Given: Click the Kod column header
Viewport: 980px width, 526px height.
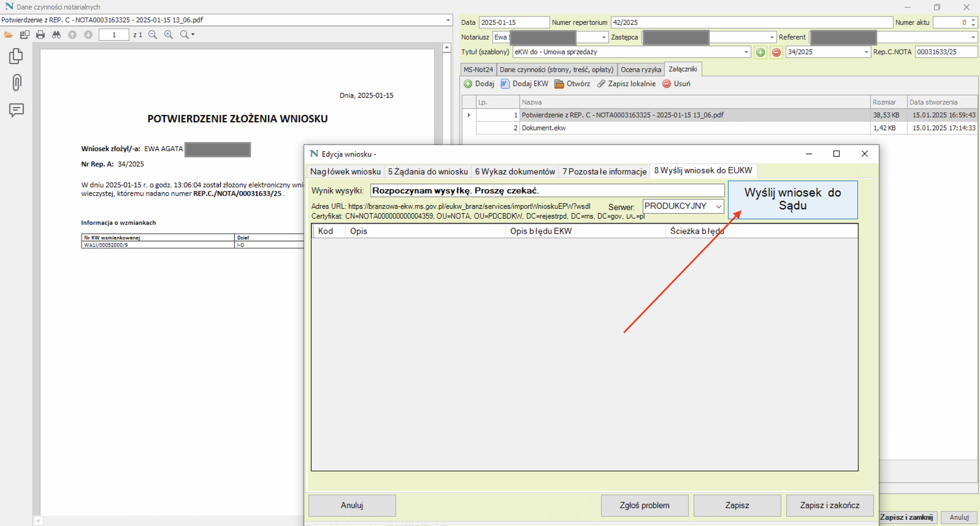Looking at the screenshot, I should pos(329,231).
